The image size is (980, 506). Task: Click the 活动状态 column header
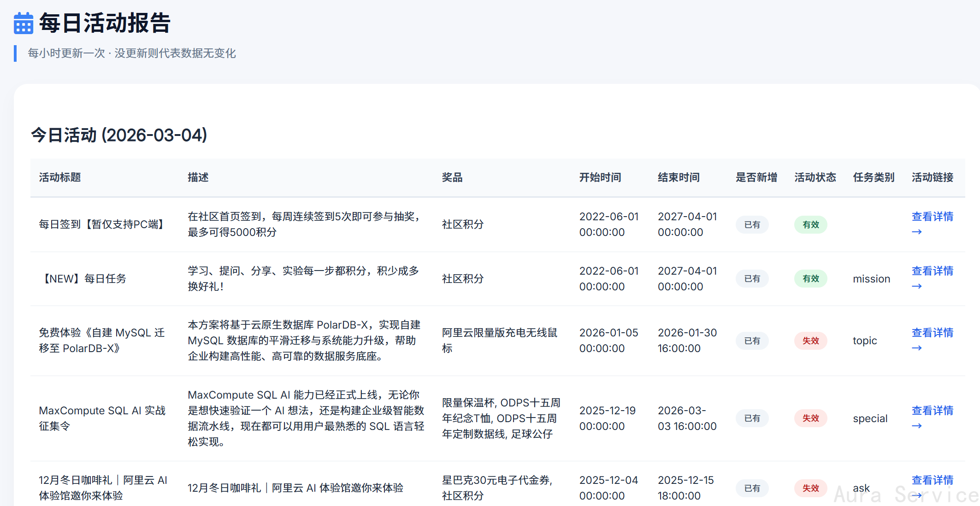pos(815,177)
